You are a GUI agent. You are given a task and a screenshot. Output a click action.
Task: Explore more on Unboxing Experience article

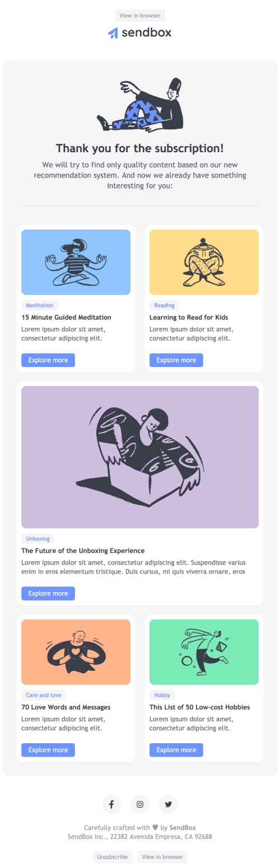click(x=48, y=593)
